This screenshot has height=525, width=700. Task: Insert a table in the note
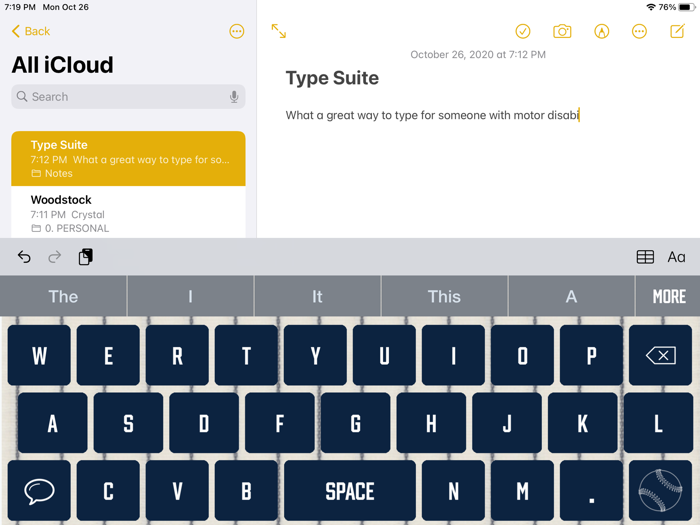click(645, 257)
